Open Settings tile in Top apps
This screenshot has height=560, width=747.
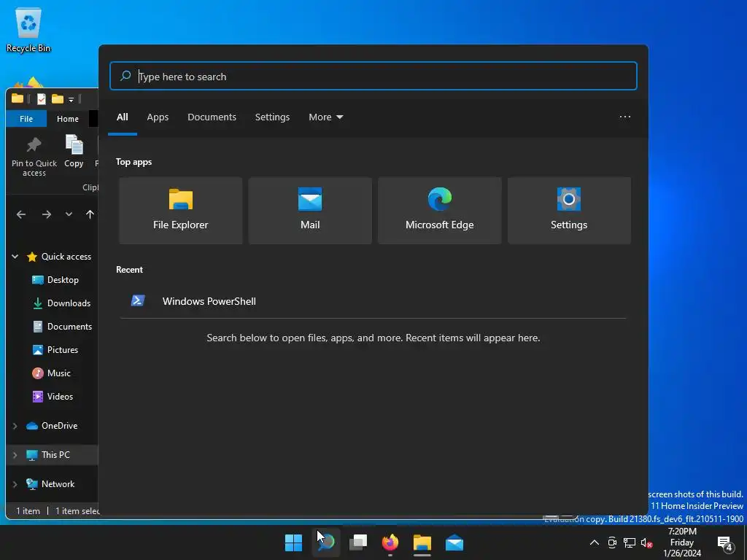point(569,211)
